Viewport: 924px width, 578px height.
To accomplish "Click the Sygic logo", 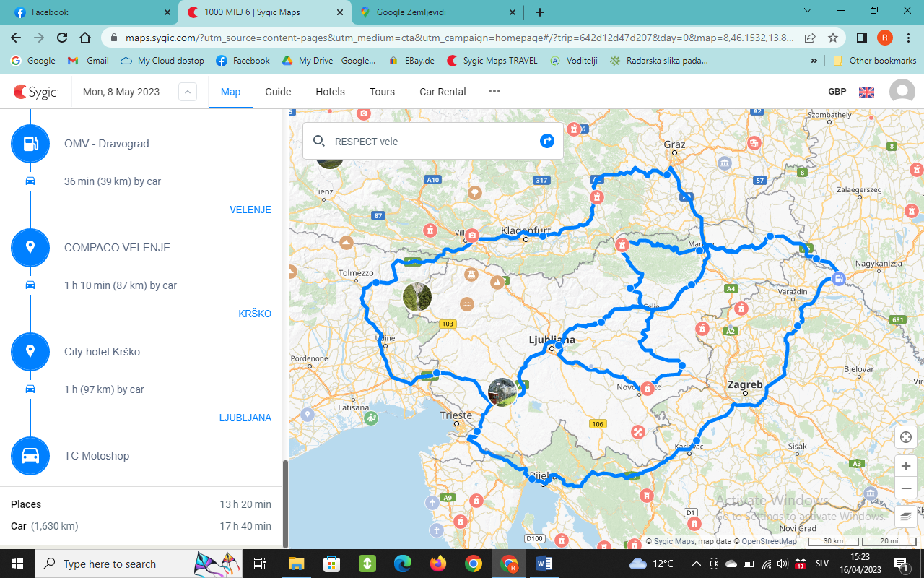I will tap(36, 92).
